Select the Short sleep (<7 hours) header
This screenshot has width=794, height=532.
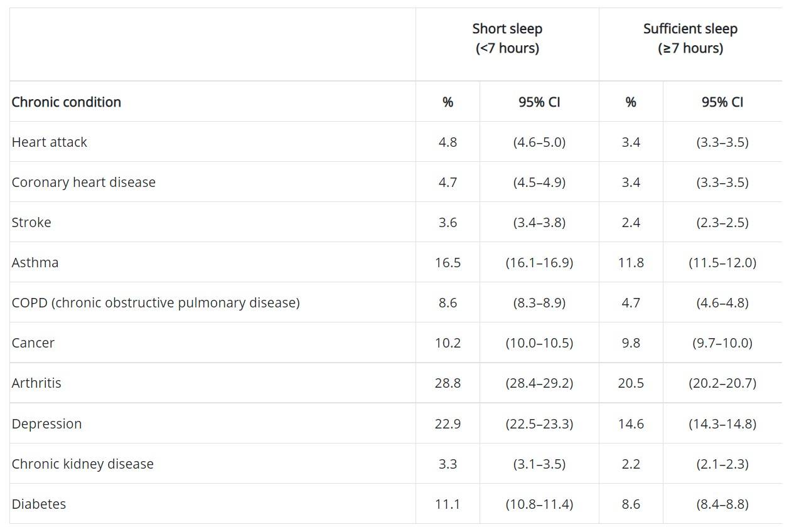507,38
